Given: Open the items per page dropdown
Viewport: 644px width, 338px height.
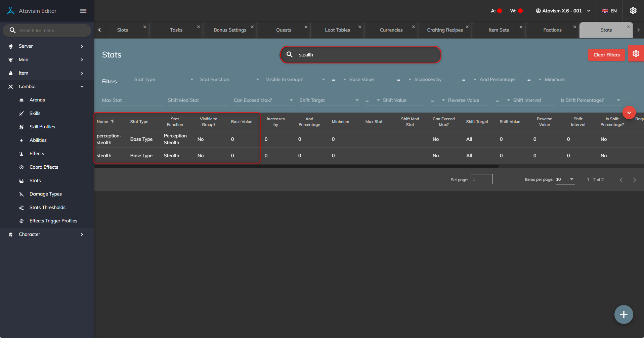Looking at the screenshot, I should pos(565,179).
